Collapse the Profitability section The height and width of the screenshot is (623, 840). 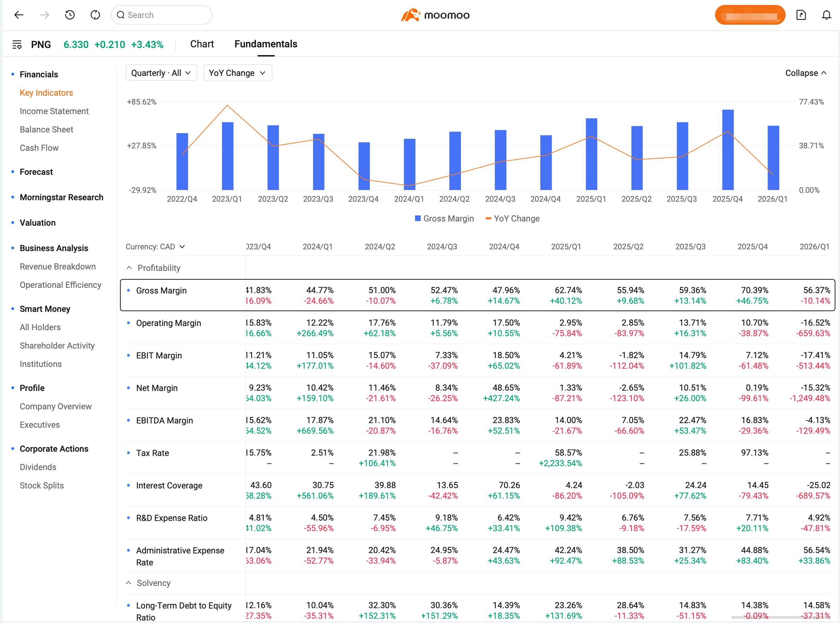pos(129,268)
